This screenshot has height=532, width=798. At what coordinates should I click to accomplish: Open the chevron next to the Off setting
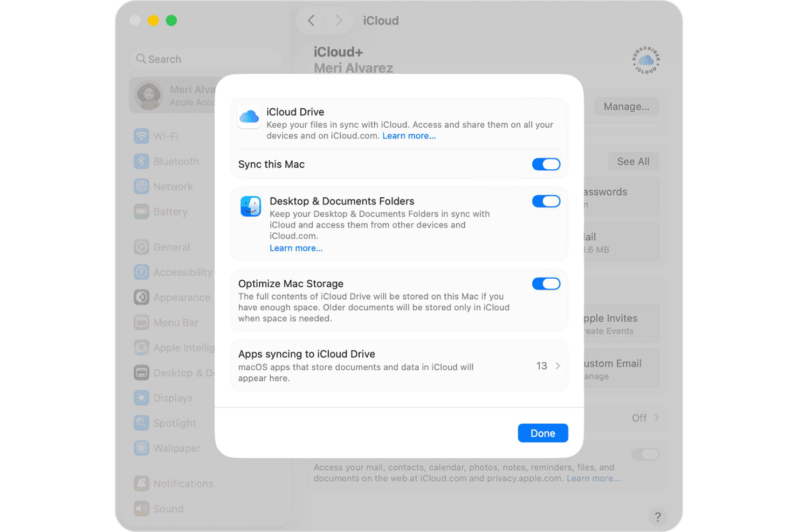click(657, 418)
